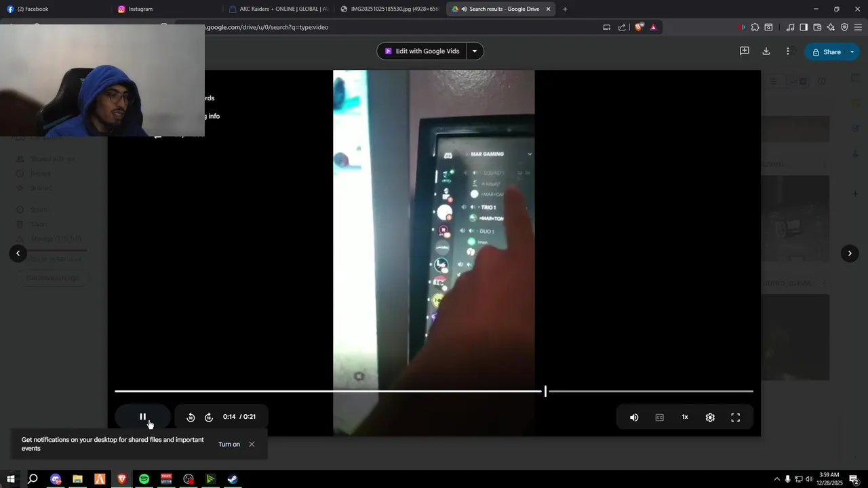Toggle the browser sidebar panel
868x488 pixels.
tap(804, 27)
